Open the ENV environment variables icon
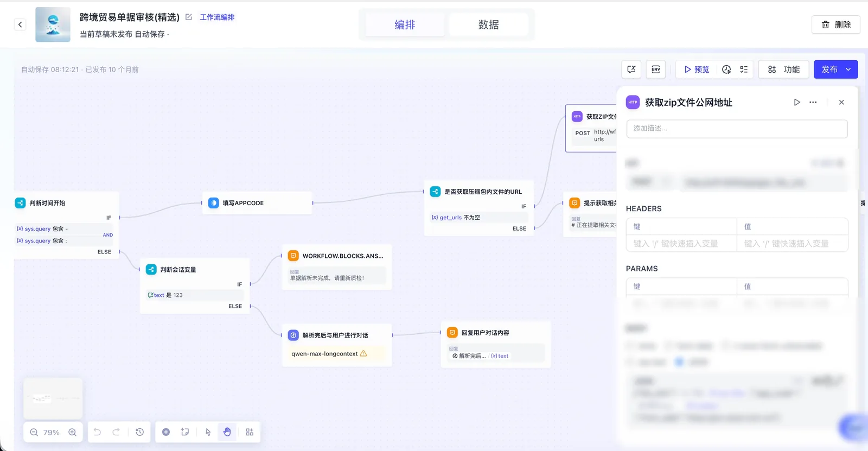Screen dimensions: 868x451 [x=656, y=69]
